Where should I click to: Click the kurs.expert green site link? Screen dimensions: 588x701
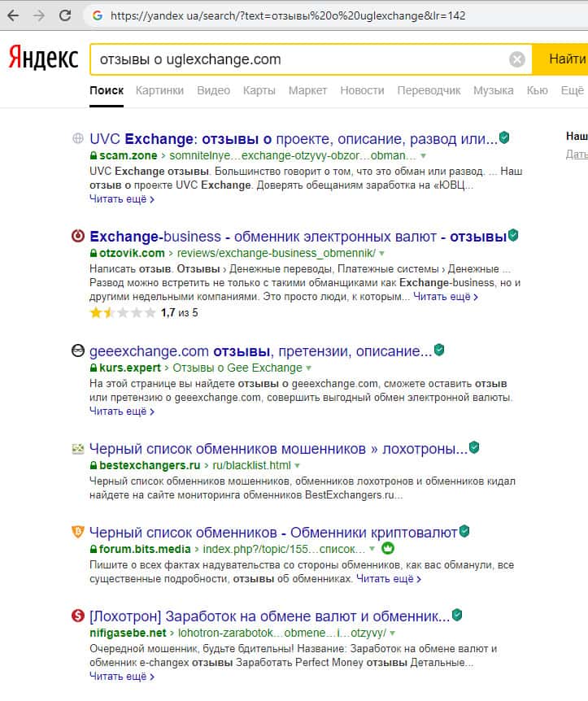[129, 368]
